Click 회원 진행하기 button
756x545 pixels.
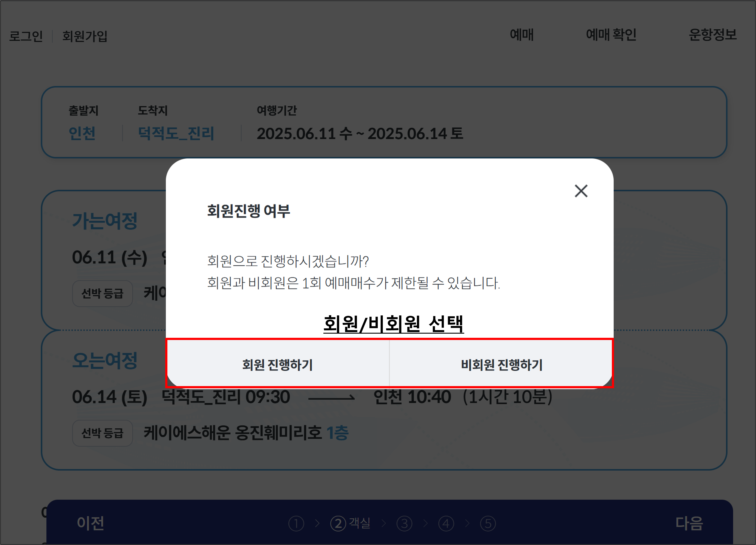277,365
